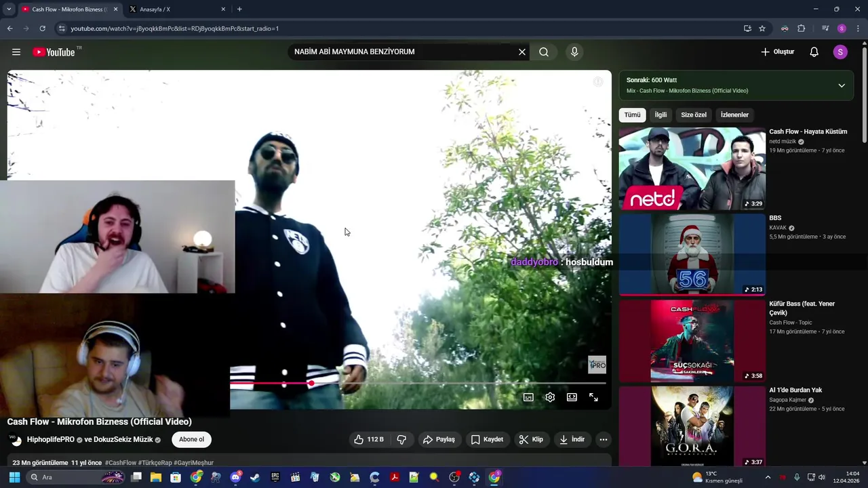Screen dimensions: 868x488
Task: Bookmark this page with the star
Action: click(x=762, y=28)
